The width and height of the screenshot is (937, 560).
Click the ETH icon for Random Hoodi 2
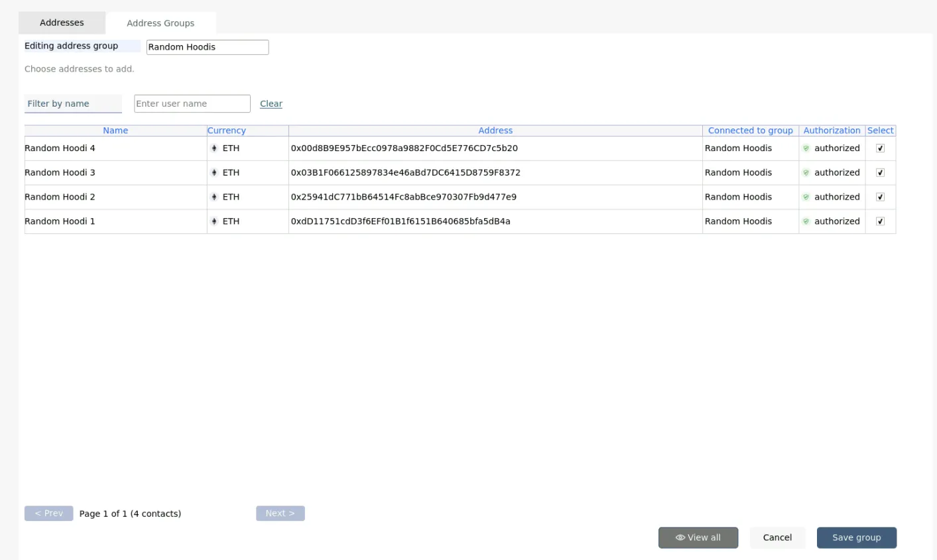[214, 197]
